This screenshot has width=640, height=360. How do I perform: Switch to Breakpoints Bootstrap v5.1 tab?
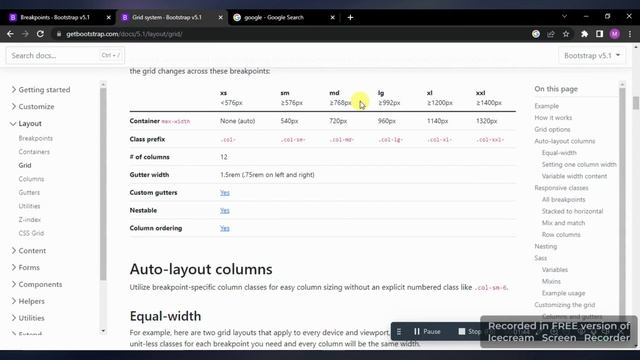coord(55,18)
